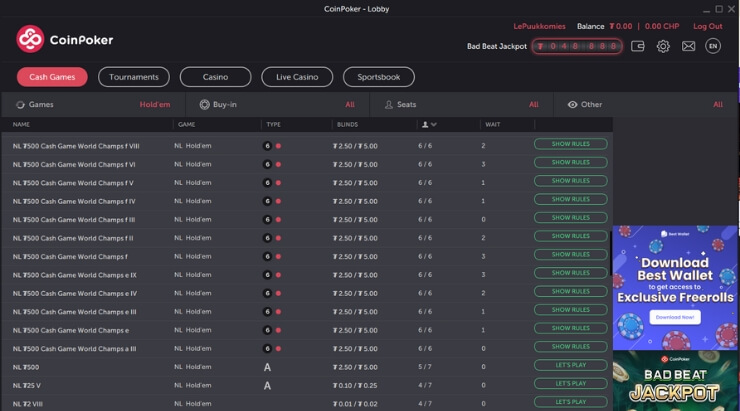Screen dimensions: 740x411
Task: Switch to the Tournaments tab
Action: coord(134,77)
